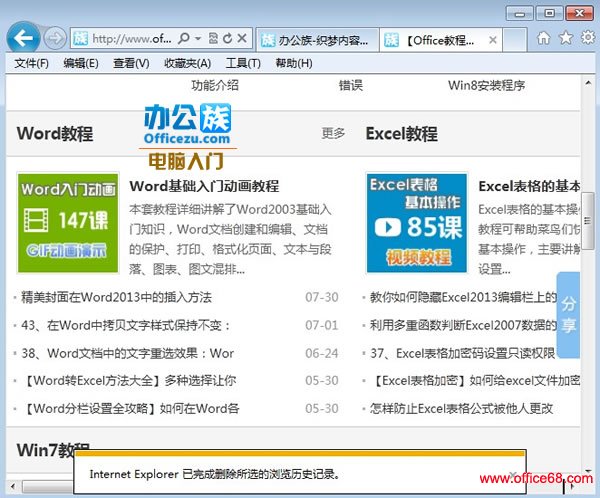Stop loading using the X icon
This screenshot has width=600, height=498.
pos(242,38)
